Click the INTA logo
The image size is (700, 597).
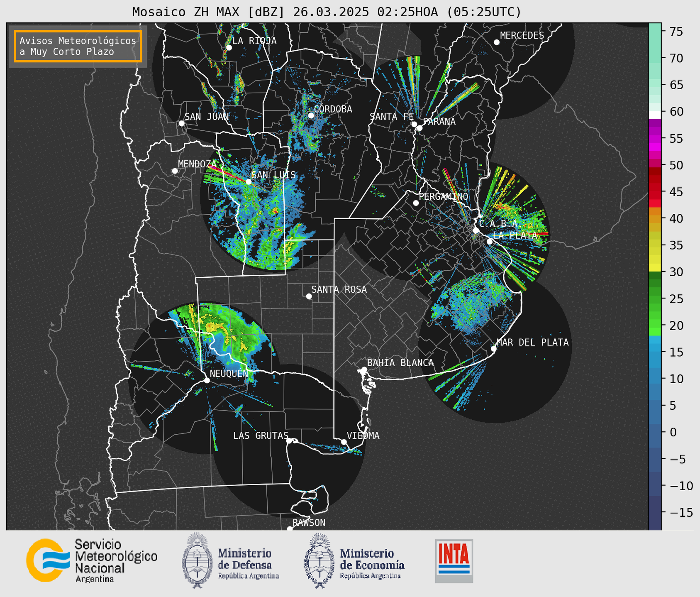click(x=454, y=561)
